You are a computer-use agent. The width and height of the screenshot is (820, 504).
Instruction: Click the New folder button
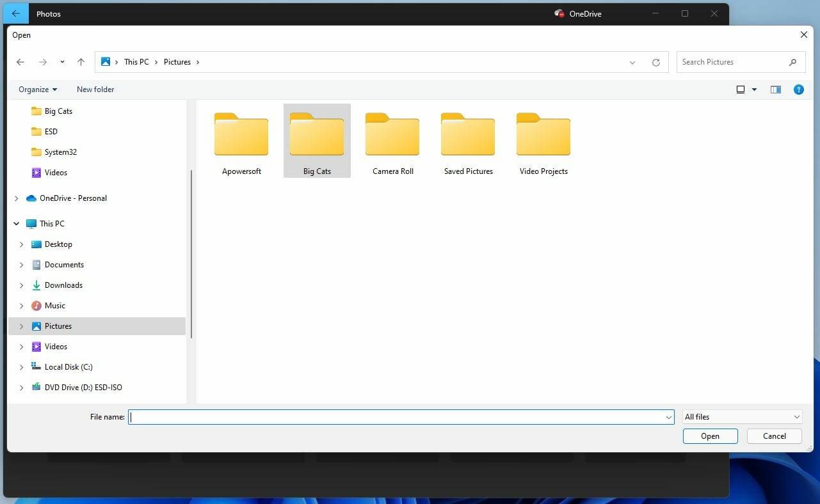[95, 89]
